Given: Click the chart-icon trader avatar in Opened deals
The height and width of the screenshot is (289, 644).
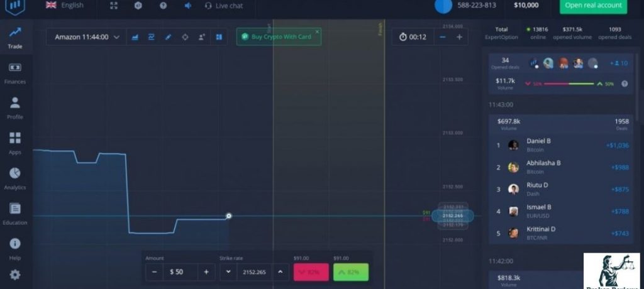Looking at the screenshot, I should [535, 63].
